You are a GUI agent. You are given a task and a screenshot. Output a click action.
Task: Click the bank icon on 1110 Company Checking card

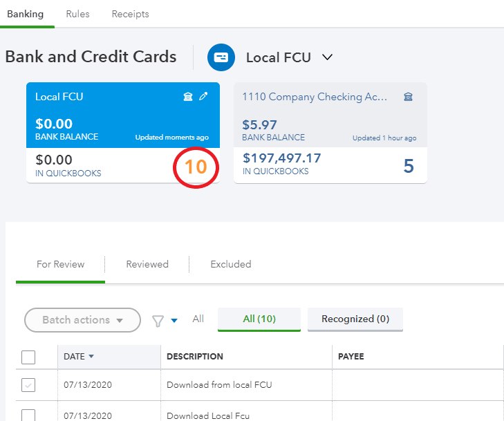pyautogui.click(x=408, y=96)
